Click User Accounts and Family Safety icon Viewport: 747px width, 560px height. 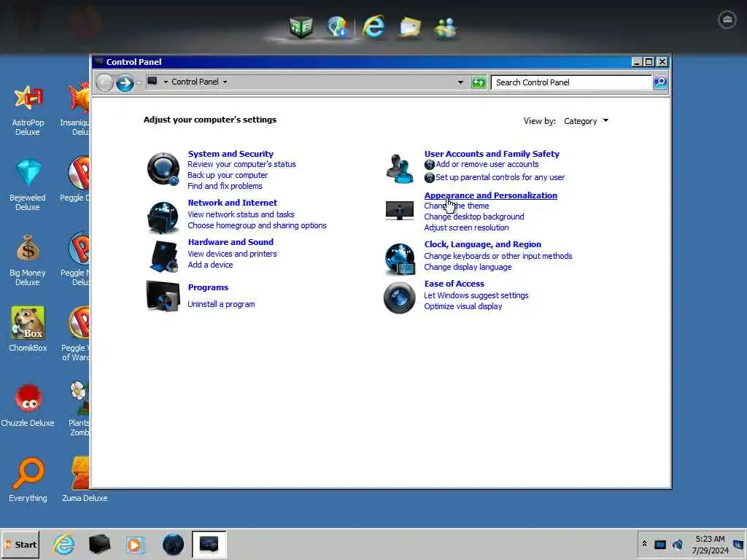[x=399, y=168]
